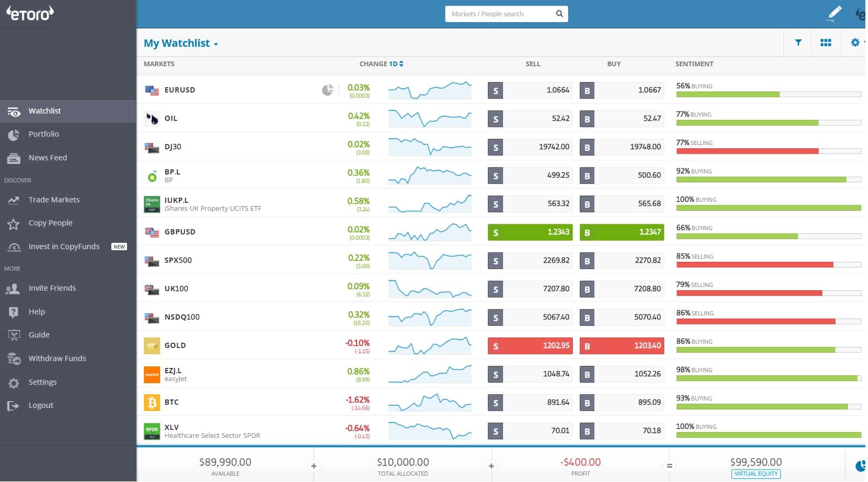Click the pencil edit icon

pos(834,13)
